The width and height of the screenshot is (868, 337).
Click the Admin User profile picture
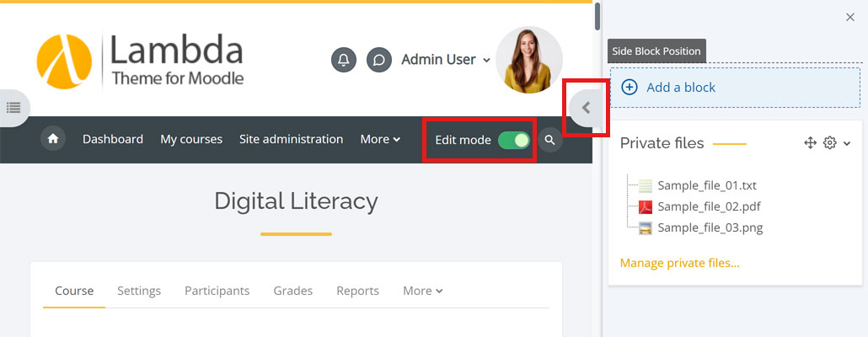point(528,60)
